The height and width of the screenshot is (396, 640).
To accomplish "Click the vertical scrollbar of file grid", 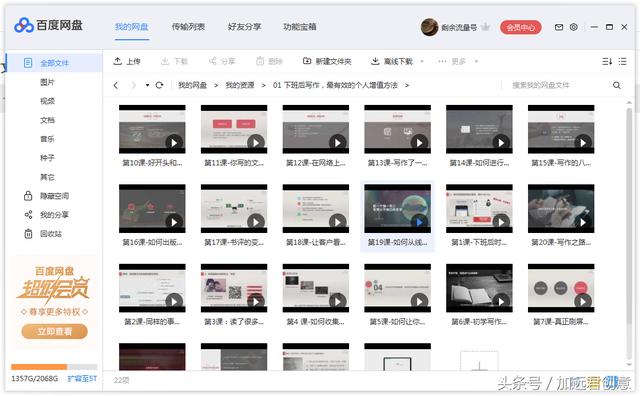I will pyautogui.click(x=629, y=232).
